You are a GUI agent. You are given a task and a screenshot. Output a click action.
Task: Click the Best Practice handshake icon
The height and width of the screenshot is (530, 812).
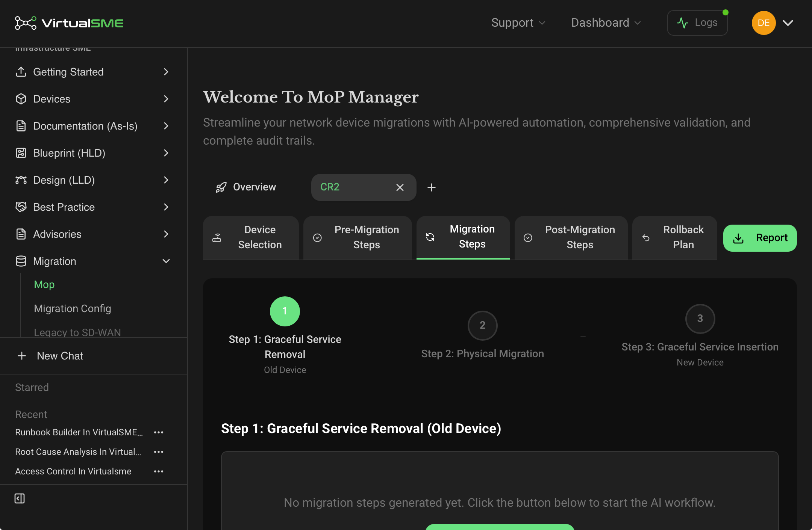21,207
